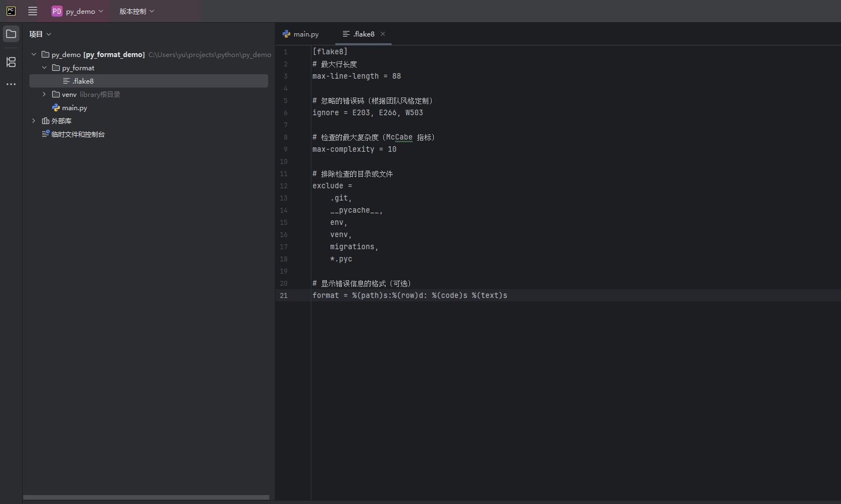Open the Structure tool window icon
The width and height of the screenshot is (841, 504).
[11, 62]
